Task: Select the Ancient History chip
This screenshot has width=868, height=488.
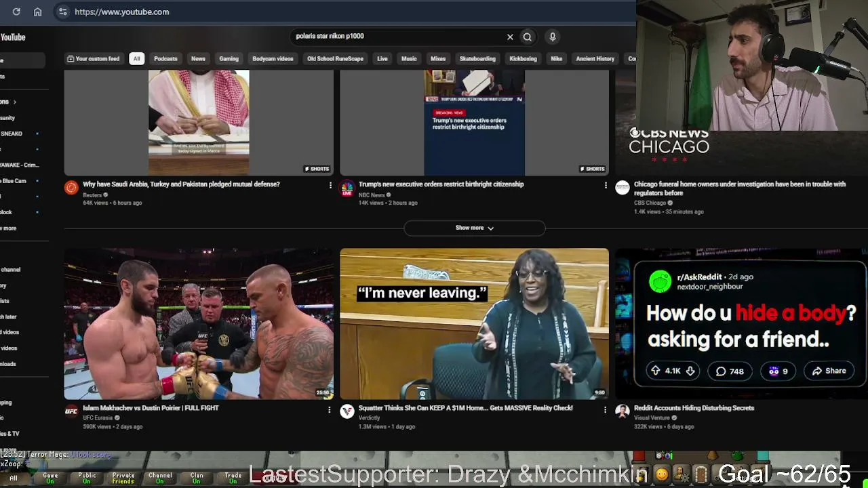Action: tap(595, 59)
